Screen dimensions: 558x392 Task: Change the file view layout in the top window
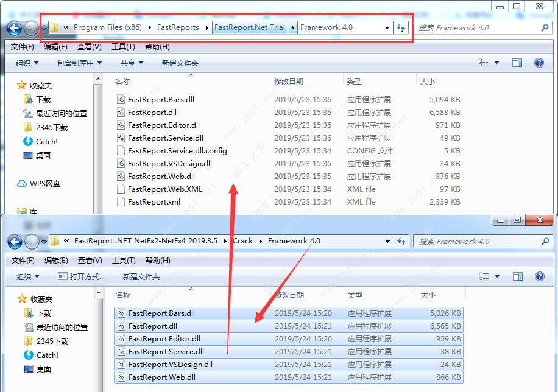(483, 62)
